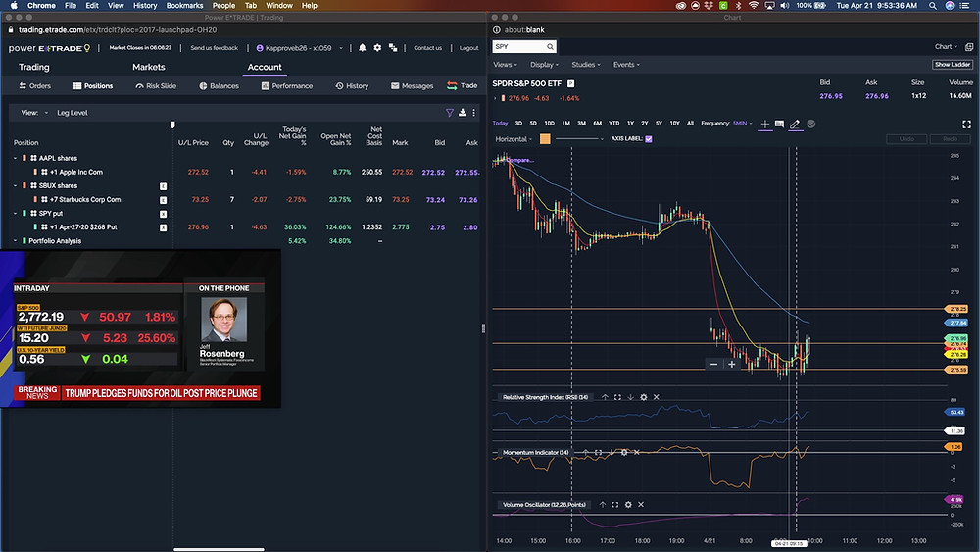Click the Send us feedback link
Screen dimensions: 980x552
tap(214, 47)
